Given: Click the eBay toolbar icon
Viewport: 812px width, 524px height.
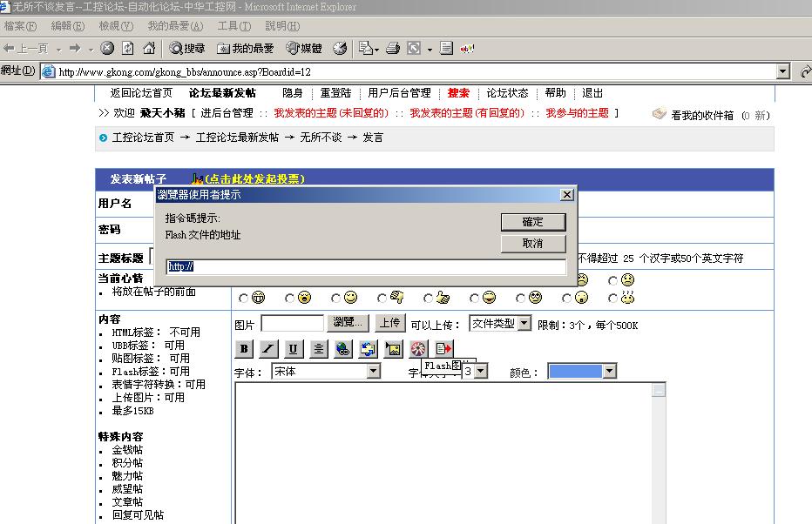Looking at the screenshot, I should [467, 49].
